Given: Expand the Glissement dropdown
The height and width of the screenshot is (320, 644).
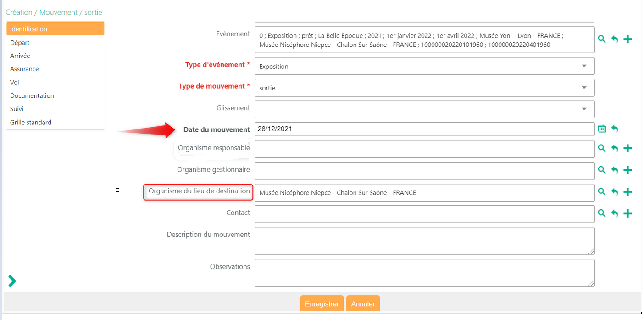Looking at the screenshot, I should tap(584, 109).
